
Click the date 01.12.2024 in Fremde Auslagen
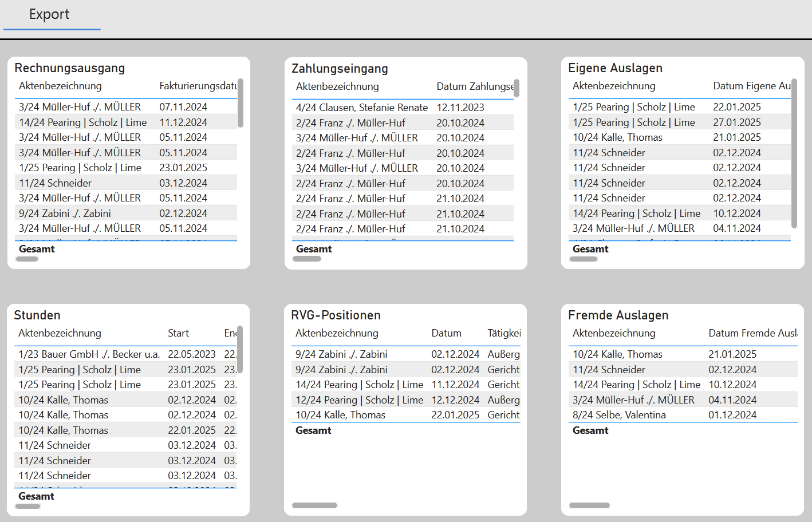point(732,415)
